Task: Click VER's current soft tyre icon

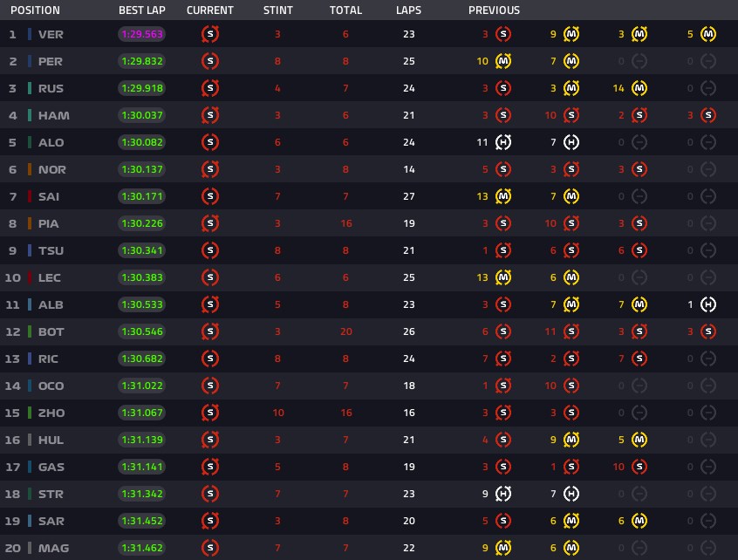Action: [x=210, y=34]
